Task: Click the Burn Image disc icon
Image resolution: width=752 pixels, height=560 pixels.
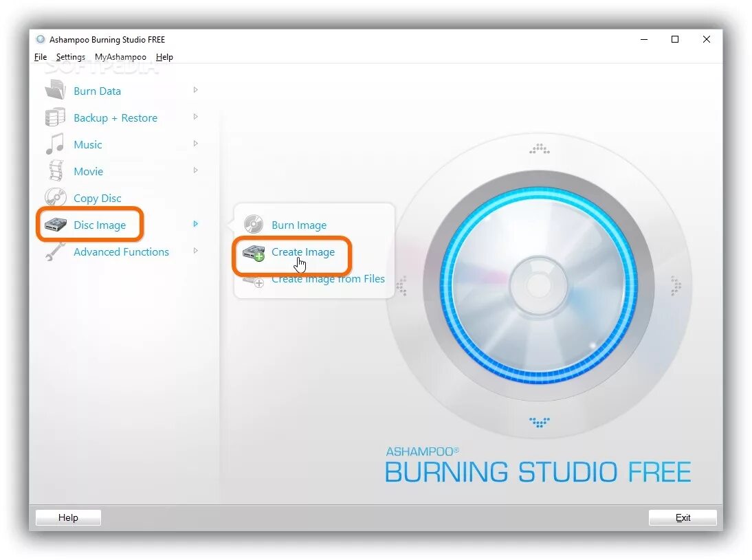Action: pyautogui.click(x=254, y=224)
